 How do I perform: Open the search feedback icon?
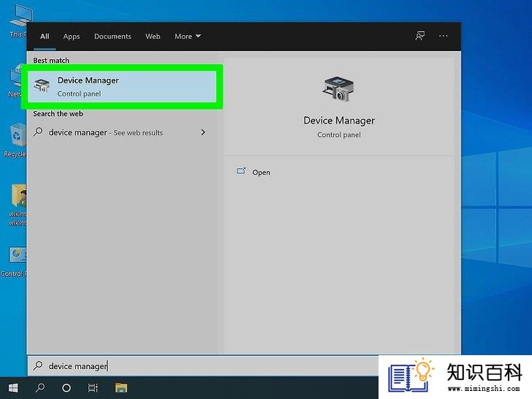[420, 36]
